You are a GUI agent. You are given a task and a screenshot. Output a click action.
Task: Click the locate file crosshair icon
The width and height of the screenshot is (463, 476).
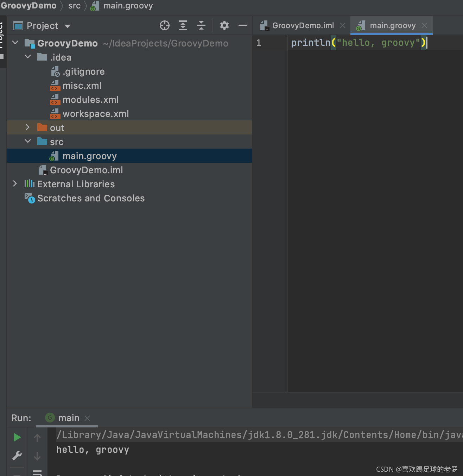pyautogui.click(x=164, y=25)
